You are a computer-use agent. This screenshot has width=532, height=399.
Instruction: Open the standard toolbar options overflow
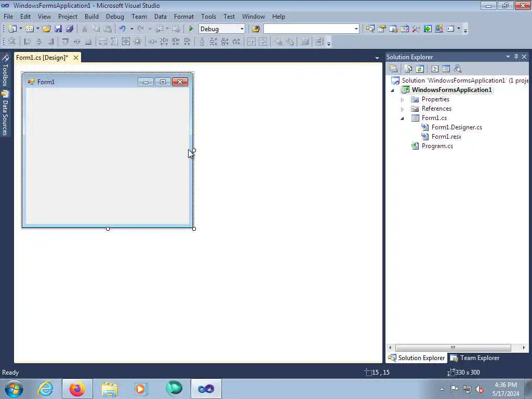pos(465,30)
